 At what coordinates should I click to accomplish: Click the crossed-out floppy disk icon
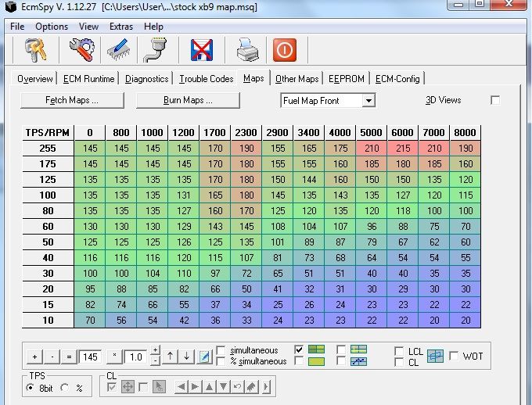click(x=202, y=50)
